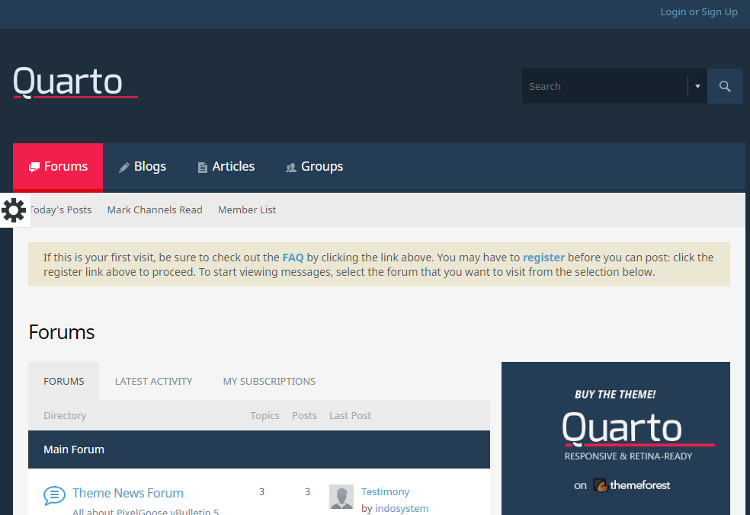Open the Member List page
Image resolution: width=750 pixels, height=515 pixels.
point(247,210)
